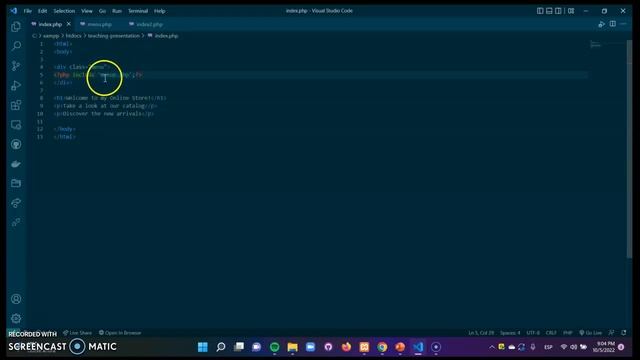Open Google Chrome from the taskbar
The height and width of the screenshot is (360, 640).
tap(382, 347)
